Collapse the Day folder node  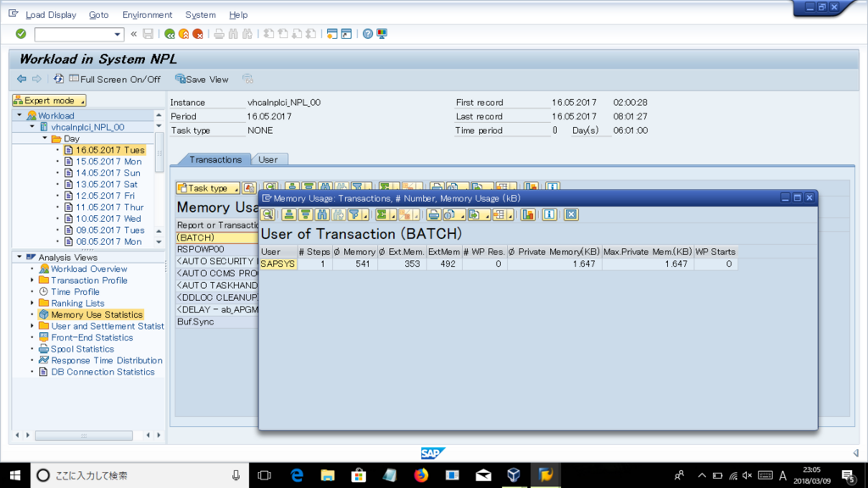45,138
